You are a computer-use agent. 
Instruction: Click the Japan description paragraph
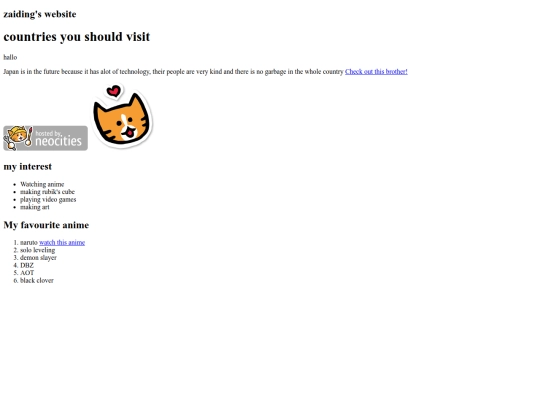pos(173,72)
